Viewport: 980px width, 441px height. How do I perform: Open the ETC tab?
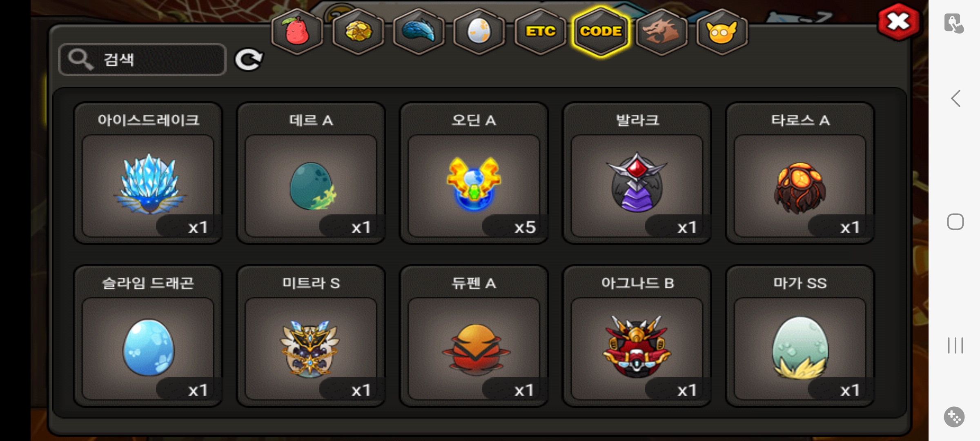(x=540, y=31)
